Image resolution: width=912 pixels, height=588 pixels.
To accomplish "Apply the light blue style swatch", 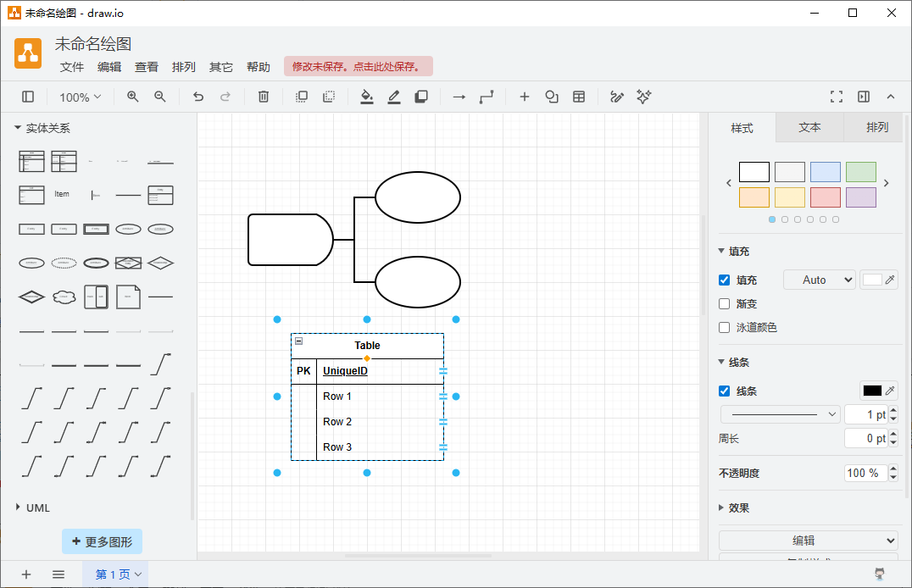I will pyautogui.click(x=826, y=172).
